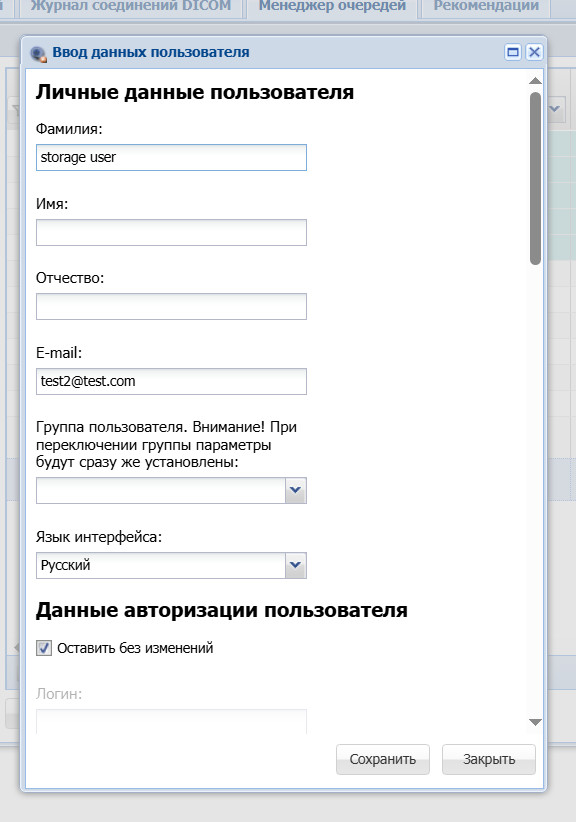Click the dialog vertical scrollbar thumb

tap(535, 178)
